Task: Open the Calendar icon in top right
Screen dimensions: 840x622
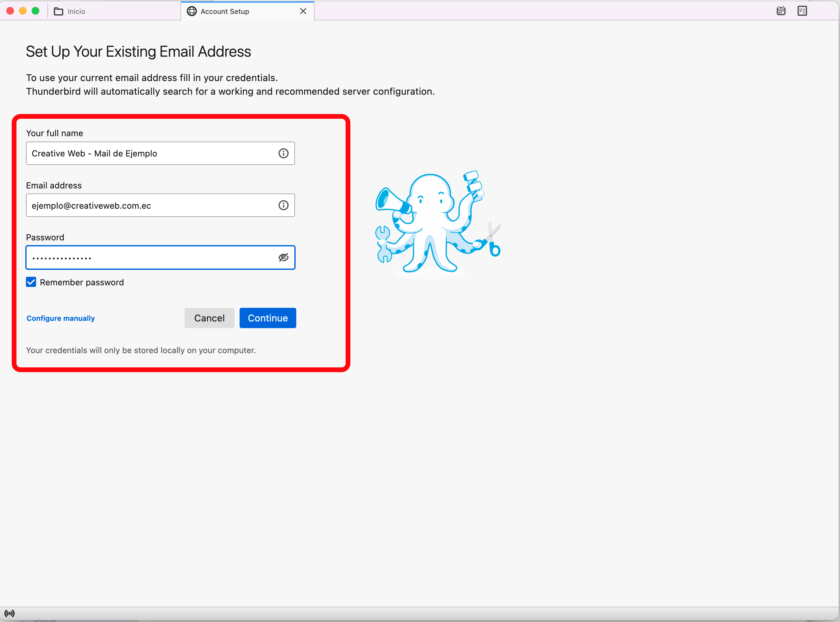Action: [x=780, y=11]
